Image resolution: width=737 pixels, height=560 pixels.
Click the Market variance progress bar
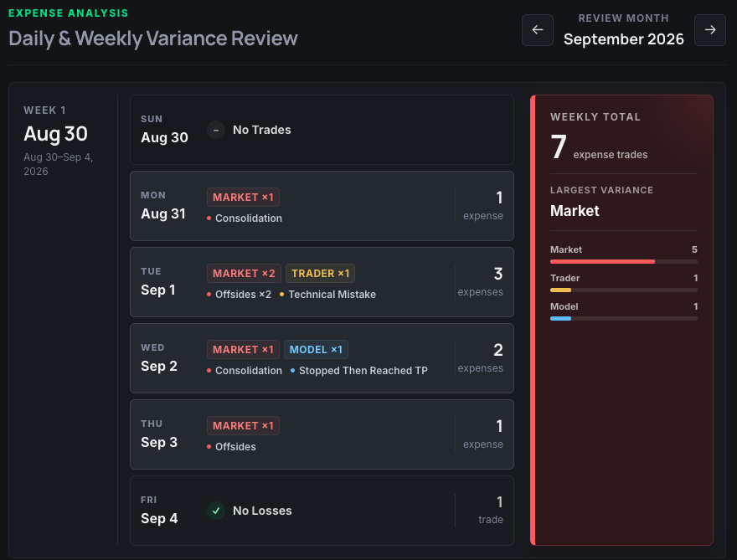pyautogui.click(x=624, y=262)
